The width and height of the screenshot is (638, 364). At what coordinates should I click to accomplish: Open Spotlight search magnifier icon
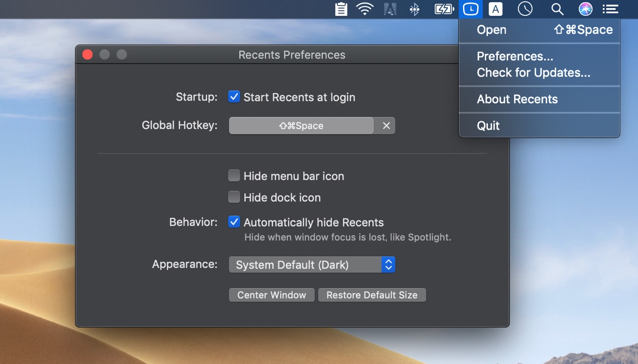coord(557,9)
